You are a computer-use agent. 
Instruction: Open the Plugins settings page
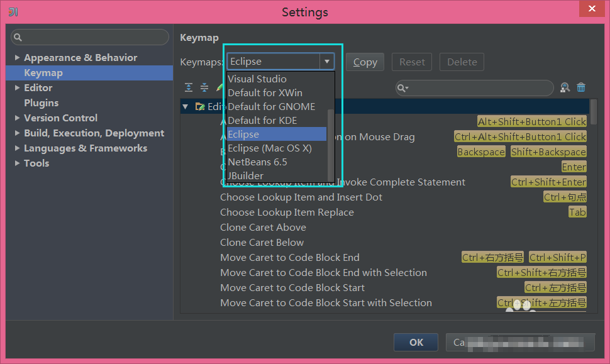(42, 102)
